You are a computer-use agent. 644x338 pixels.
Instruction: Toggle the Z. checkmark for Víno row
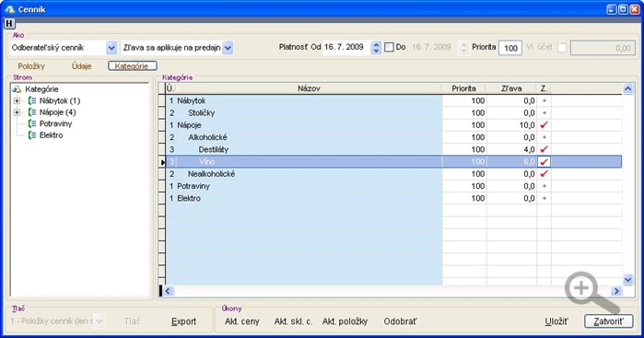point(544,162)
